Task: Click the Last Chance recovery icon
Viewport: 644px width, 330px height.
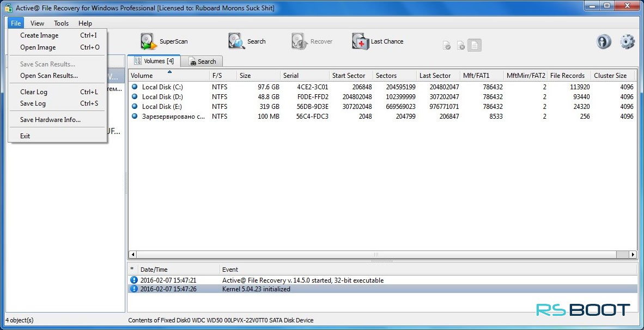Action: pyautogui.click(x=360, y=41)
